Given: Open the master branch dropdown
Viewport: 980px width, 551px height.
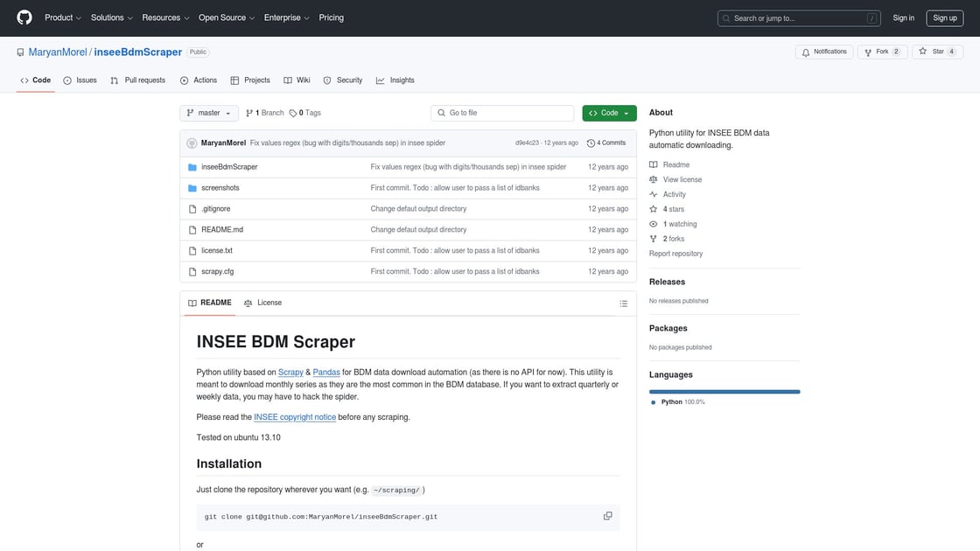Looking at the screenshot, I should [209, 113].
